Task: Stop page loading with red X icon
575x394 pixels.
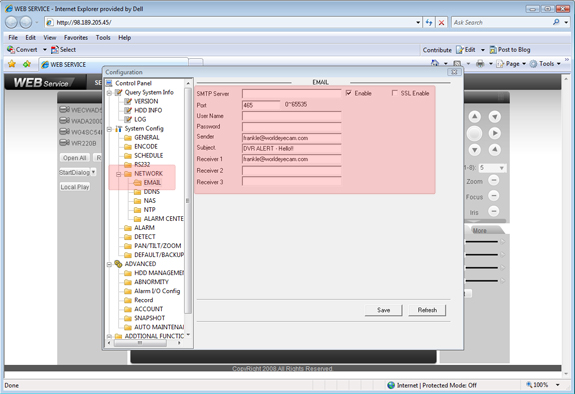Action: pos(442,23)
